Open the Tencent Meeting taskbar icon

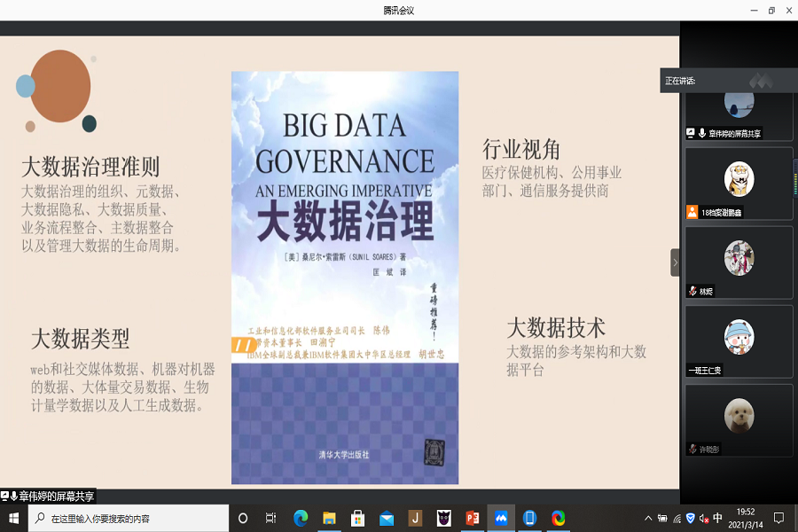coord(501,518)
